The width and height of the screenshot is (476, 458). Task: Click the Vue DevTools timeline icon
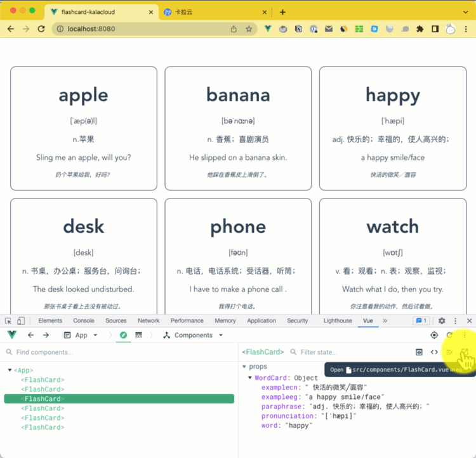click(138, 335)
